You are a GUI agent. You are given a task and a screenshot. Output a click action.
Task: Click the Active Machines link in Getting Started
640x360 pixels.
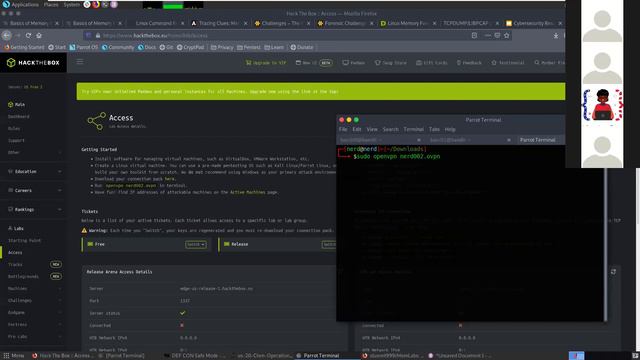248,192
